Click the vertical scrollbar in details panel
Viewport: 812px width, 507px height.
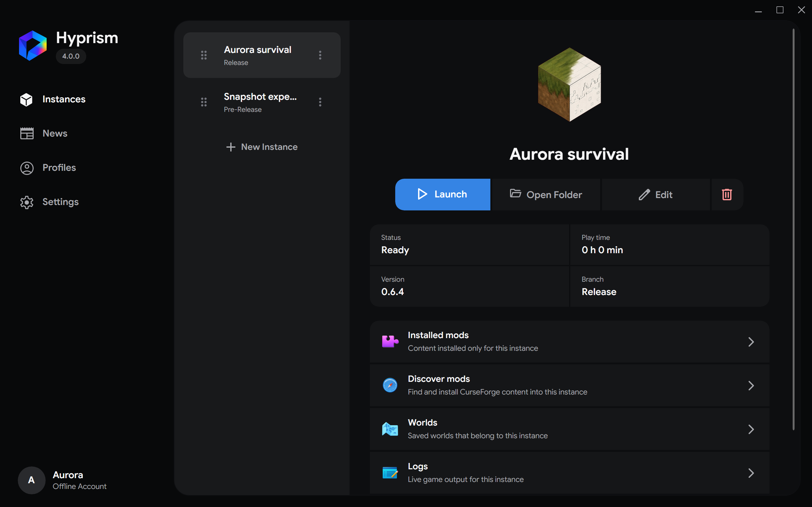794,229
